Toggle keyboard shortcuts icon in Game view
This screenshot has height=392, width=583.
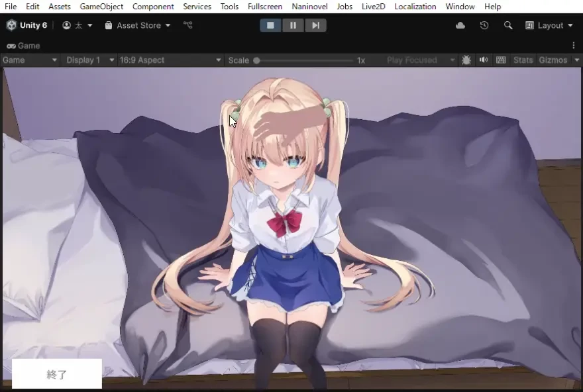(501, 60)
